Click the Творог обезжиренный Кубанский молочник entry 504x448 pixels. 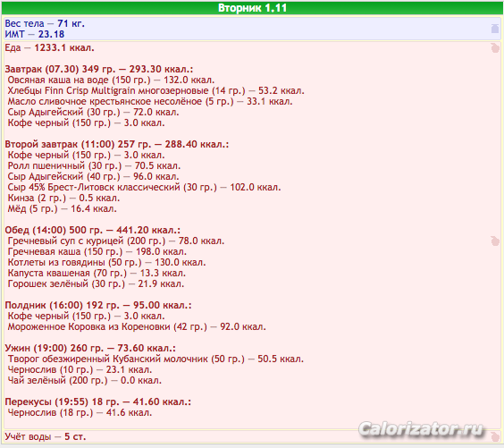point(155,359)
